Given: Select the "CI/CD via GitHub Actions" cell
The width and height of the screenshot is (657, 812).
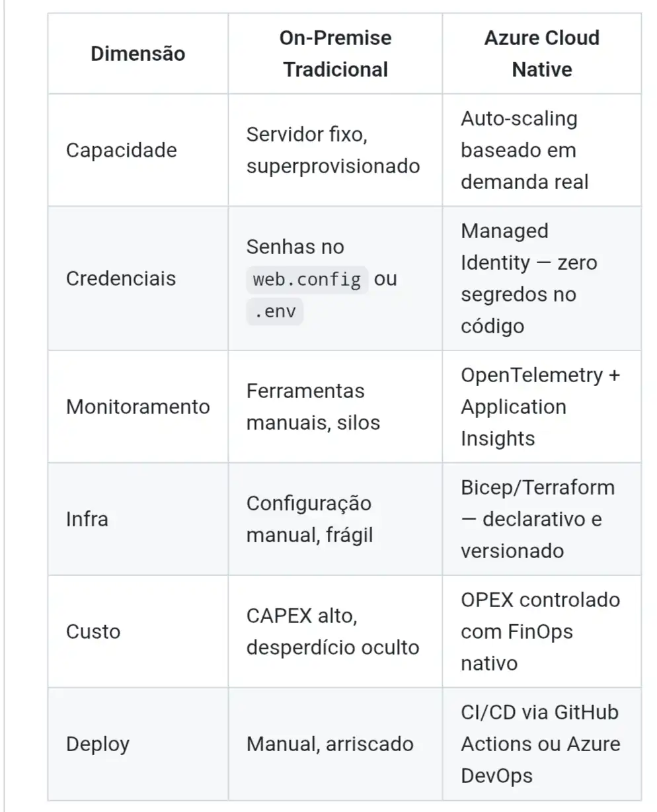Looking at the screenshot, I should [x=540, y=728].
